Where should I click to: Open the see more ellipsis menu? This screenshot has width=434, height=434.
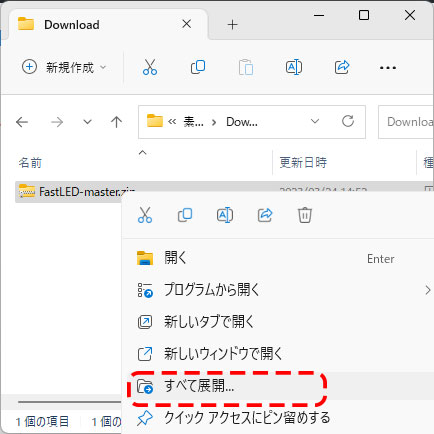pos(388,68)
